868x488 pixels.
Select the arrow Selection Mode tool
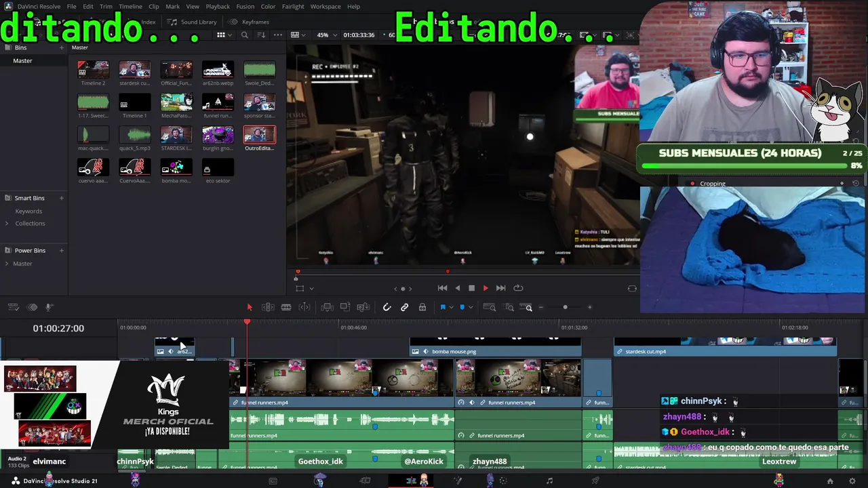[x=250, y=307]
